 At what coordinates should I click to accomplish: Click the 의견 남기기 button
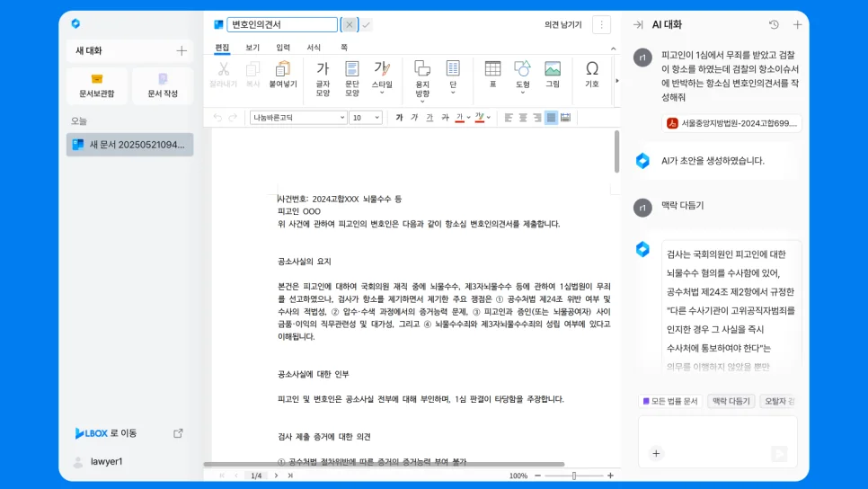click(563, 24)
